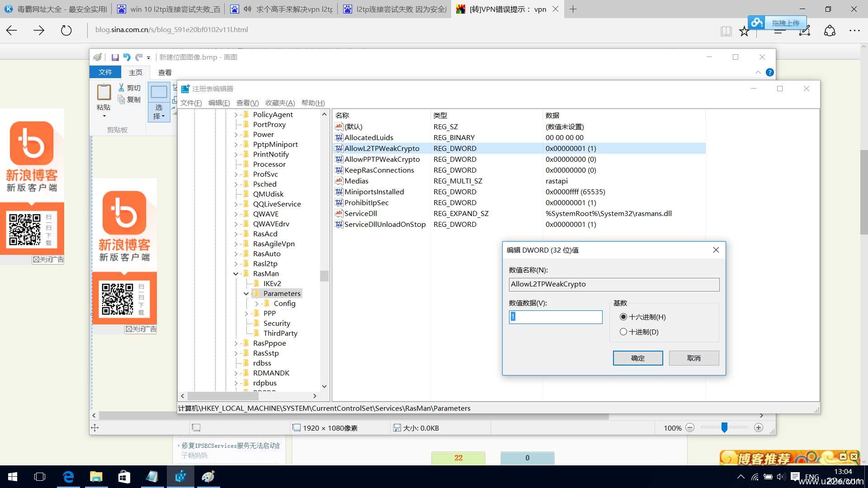Close the lower Sina blog ad
The width and height of the screenshot is (868, 488).
tap(141, 329)
